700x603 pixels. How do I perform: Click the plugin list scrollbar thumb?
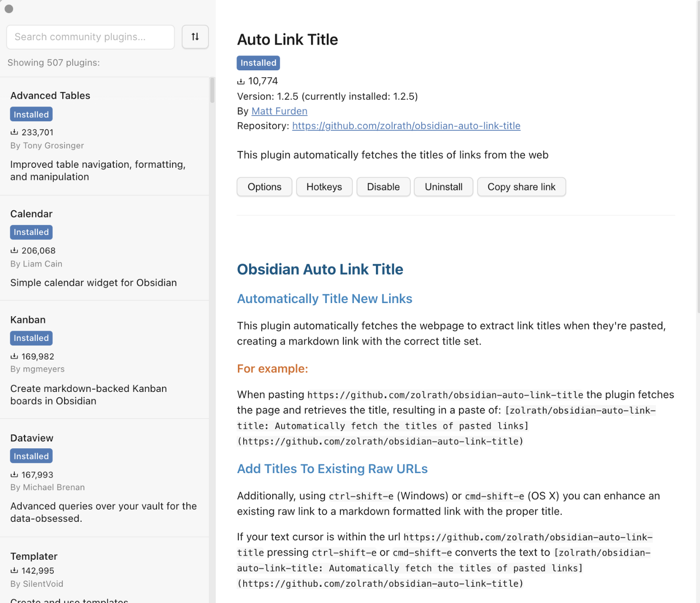[x=212, y=90]
